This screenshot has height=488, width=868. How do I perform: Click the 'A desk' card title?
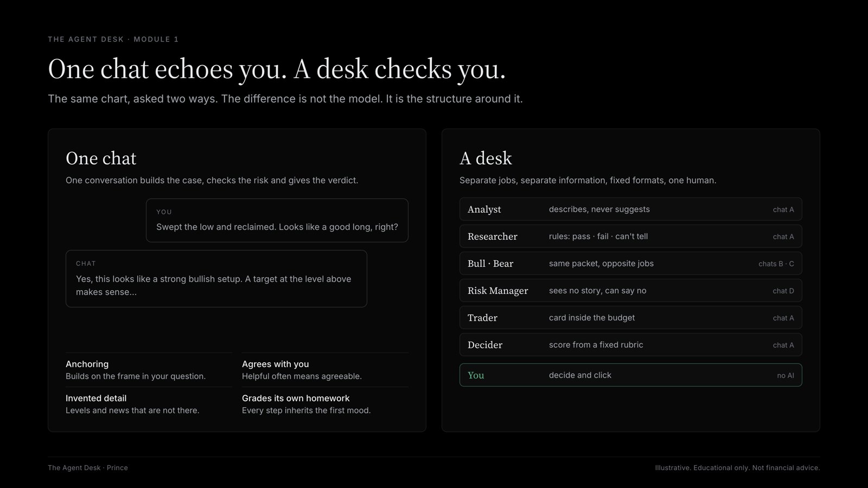[486, 158]
